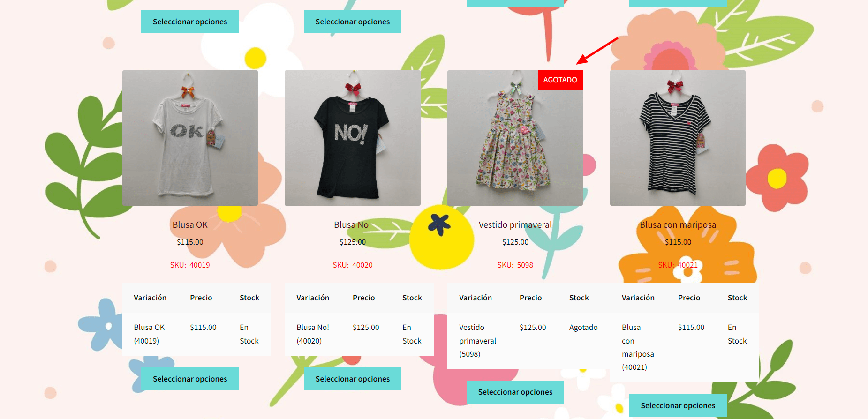868x419 pixels.
Task: Select options button below Blusa No! table
Action: (353, 379)
